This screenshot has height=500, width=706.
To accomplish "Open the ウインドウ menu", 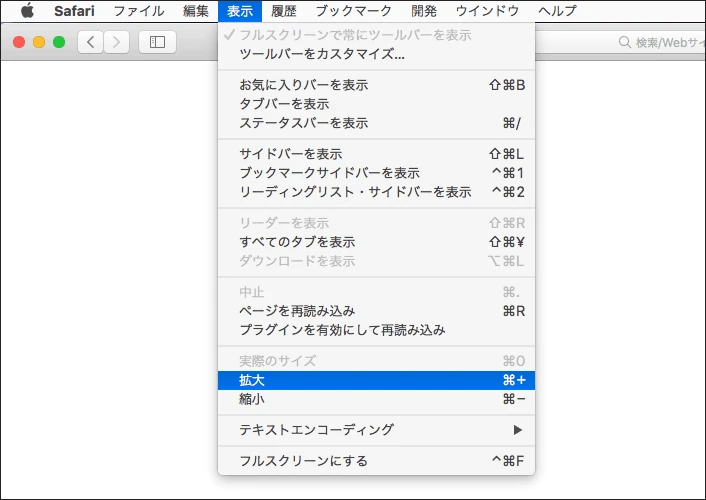I will tap(487, 11).
